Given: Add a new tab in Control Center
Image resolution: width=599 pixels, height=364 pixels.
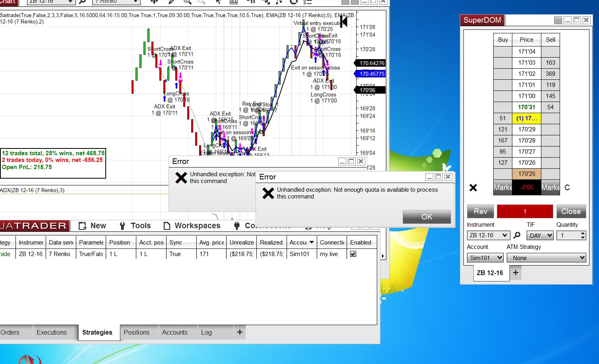Looking at the screenshot, I should tap(240, 332).
